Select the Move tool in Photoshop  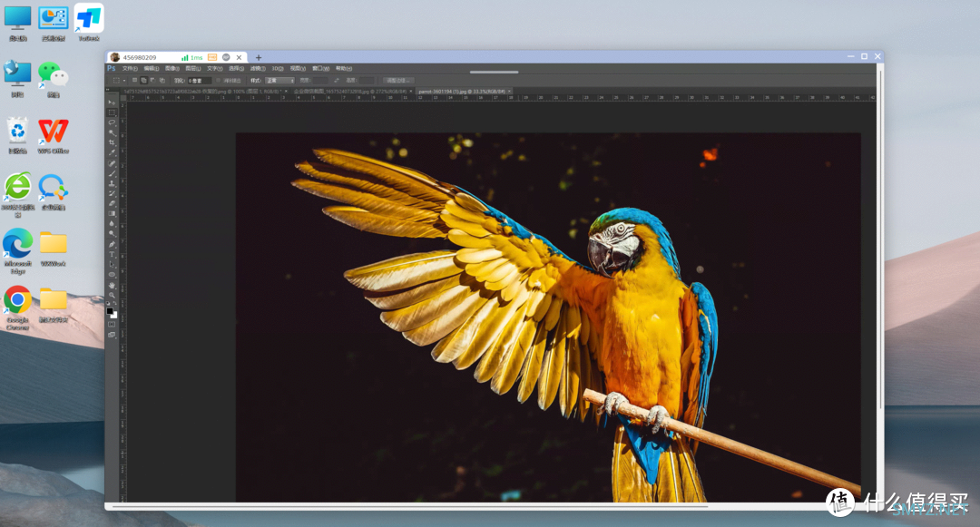tap(112, 102)
